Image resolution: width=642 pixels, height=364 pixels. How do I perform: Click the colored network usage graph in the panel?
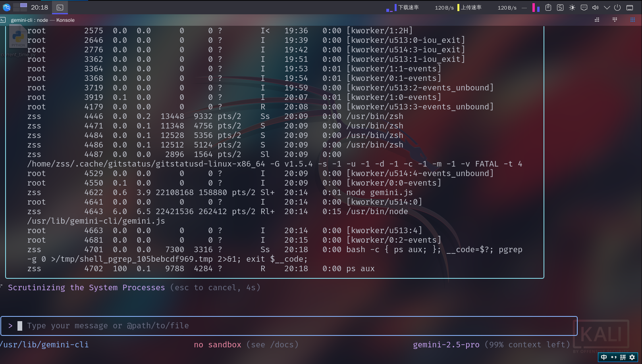point(536,7)
